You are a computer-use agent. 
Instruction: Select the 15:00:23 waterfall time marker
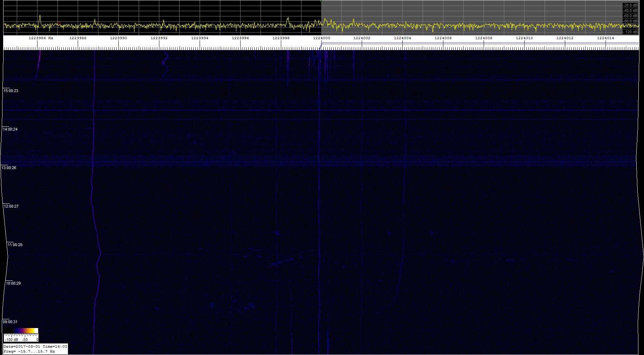click(11, 91)
